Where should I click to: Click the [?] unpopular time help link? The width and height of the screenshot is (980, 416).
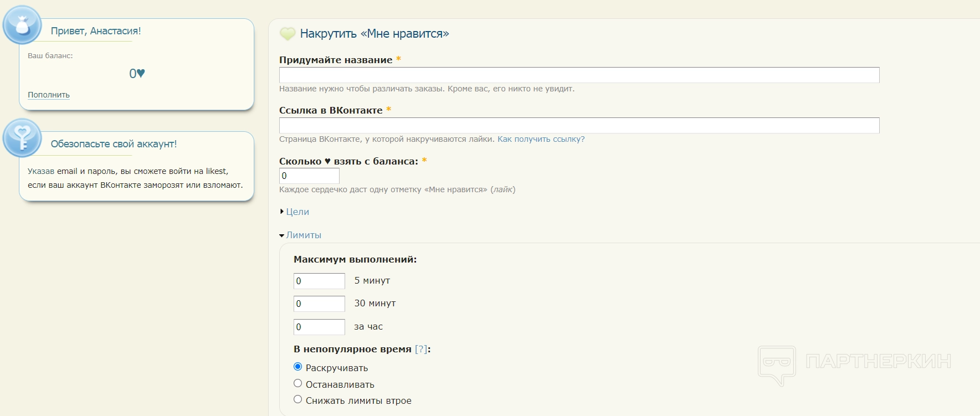click(421, 349)
